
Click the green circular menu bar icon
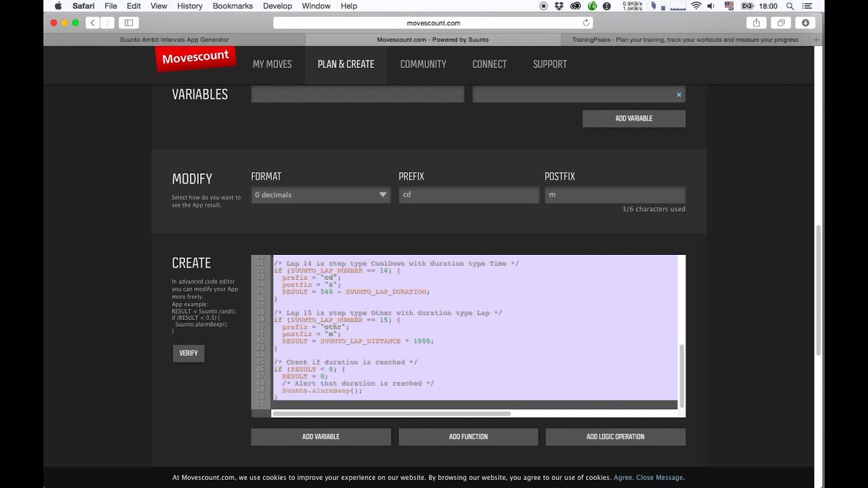pyautogui.click(x=592, y=5)
